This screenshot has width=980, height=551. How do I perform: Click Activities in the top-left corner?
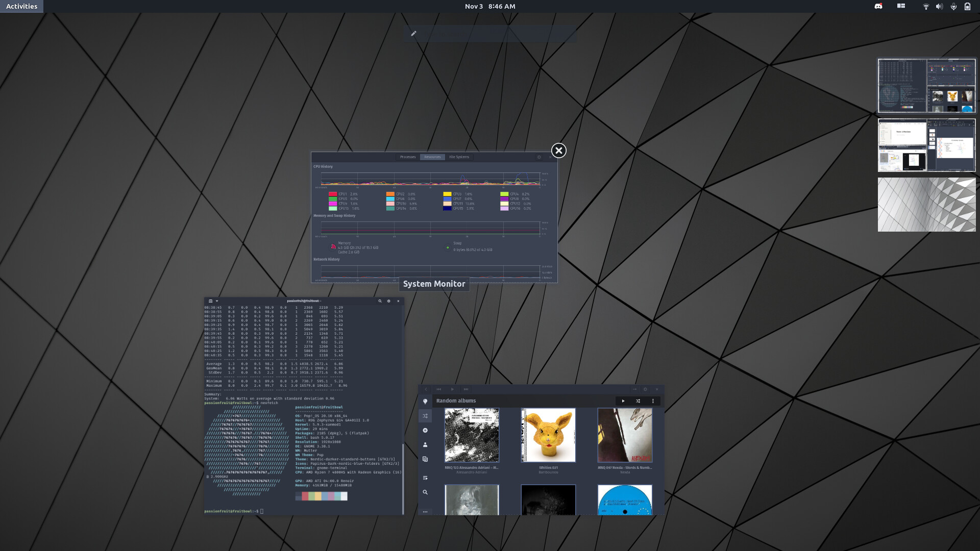pos(21,6)
